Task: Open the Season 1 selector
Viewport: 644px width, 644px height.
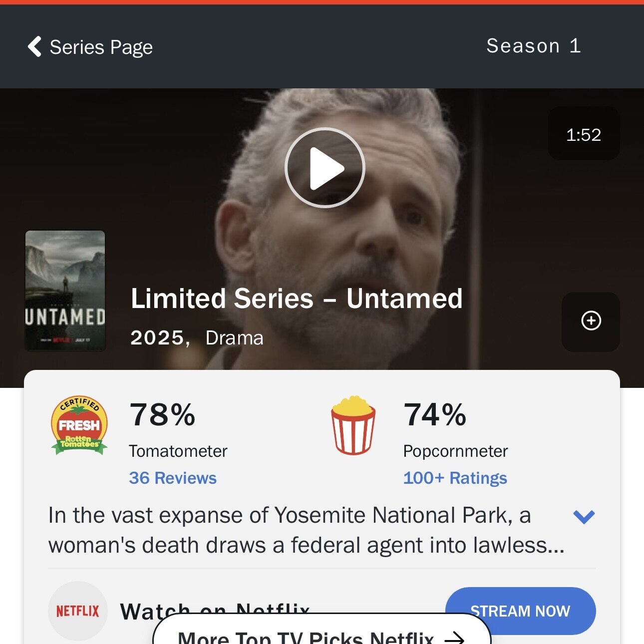Action: 534,46
